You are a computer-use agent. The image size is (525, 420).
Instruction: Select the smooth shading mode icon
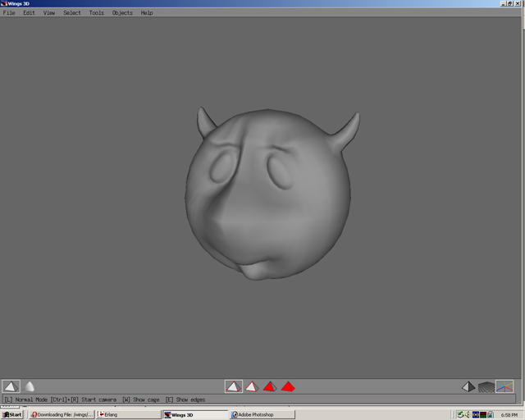point(30,386)
